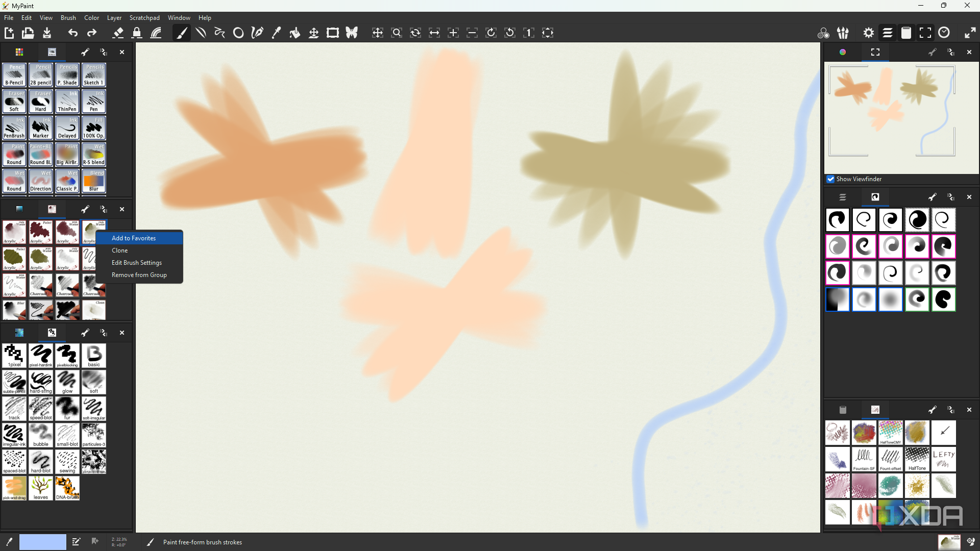
Task: Open the Scratchpad menu
Action: 144,18
